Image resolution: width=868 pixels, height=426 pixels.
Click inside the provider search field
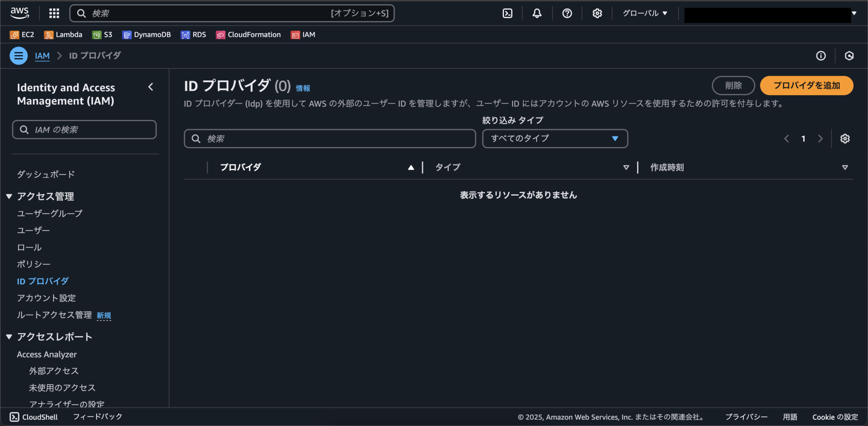point(330,138)
